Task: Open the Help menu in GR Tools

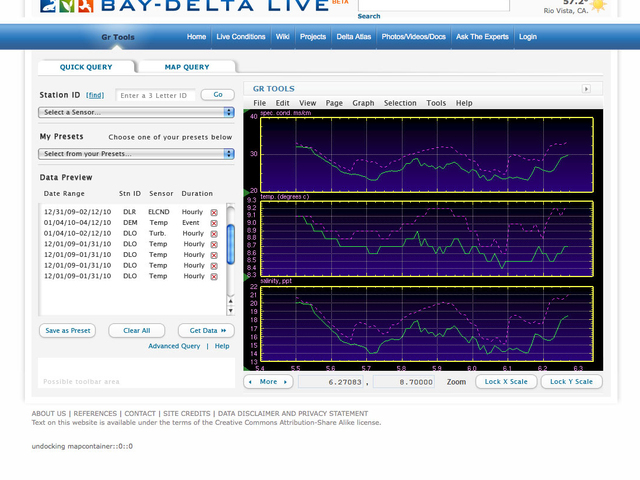Action: pos(464,103)
